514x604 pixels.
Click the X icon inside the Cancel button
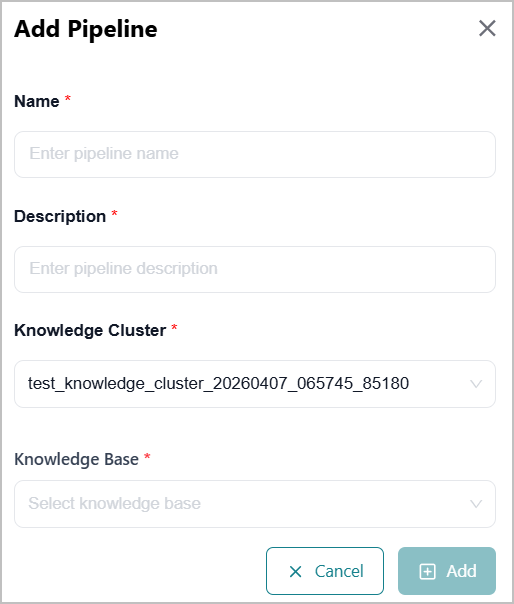296,571
